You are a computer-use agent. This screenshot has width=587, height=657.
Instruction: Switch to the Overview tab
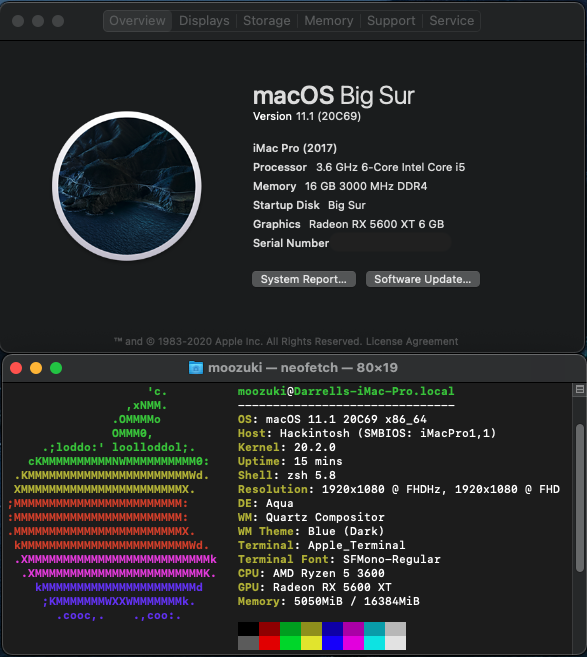click(x=137, y=21)
